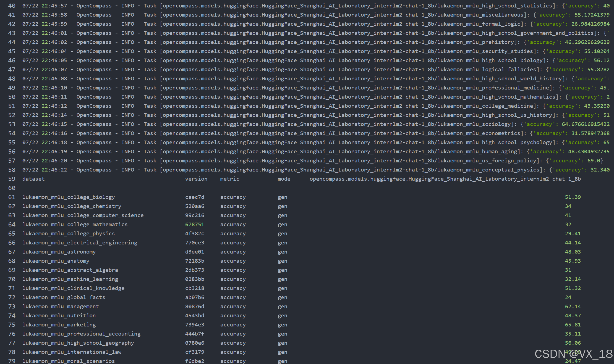Click the 'mode' column header text
This screenshot has width=614, height=364.
click(284, 179)
